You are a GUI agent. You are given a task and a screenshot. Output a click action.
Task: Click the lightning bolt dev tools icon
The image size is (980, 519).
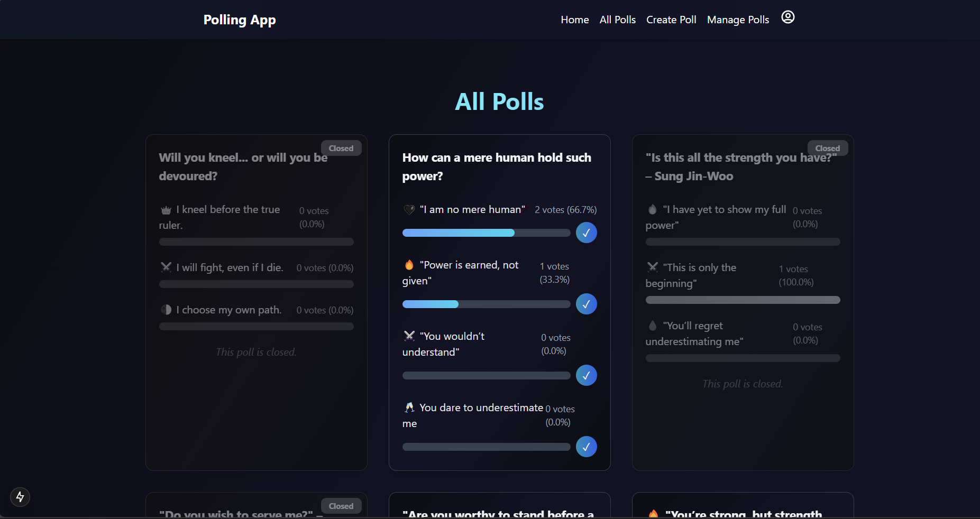[20, 497]
